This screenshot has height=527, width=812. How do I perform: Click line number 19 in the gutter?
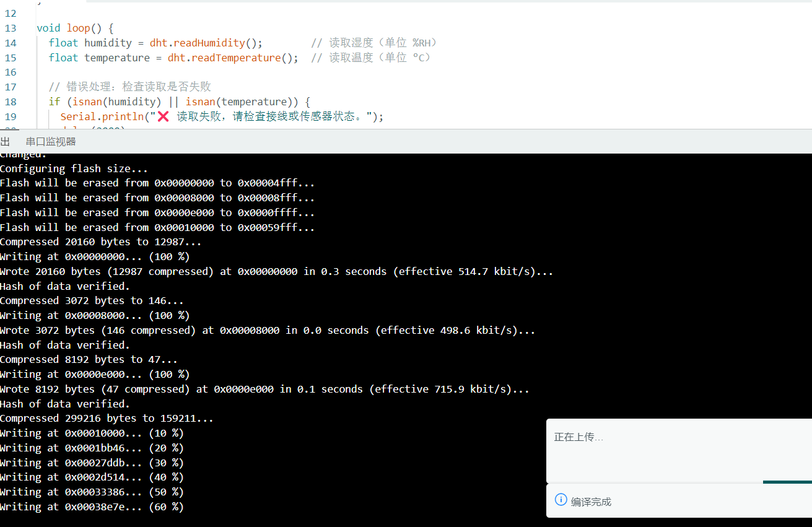11,117
